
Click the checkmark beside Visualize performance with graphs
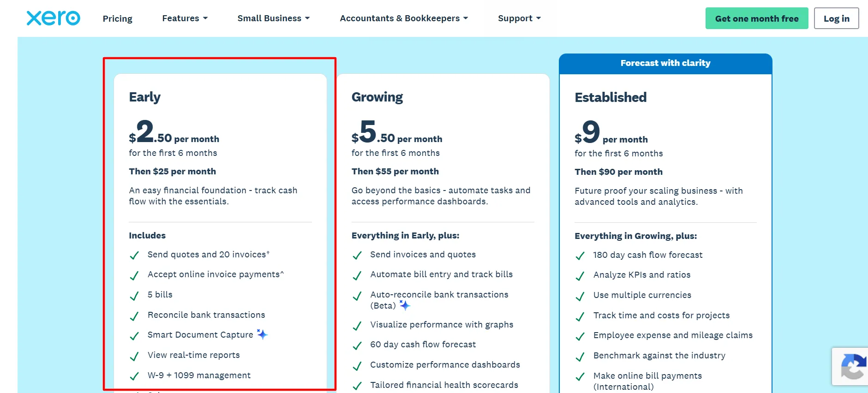357,326
